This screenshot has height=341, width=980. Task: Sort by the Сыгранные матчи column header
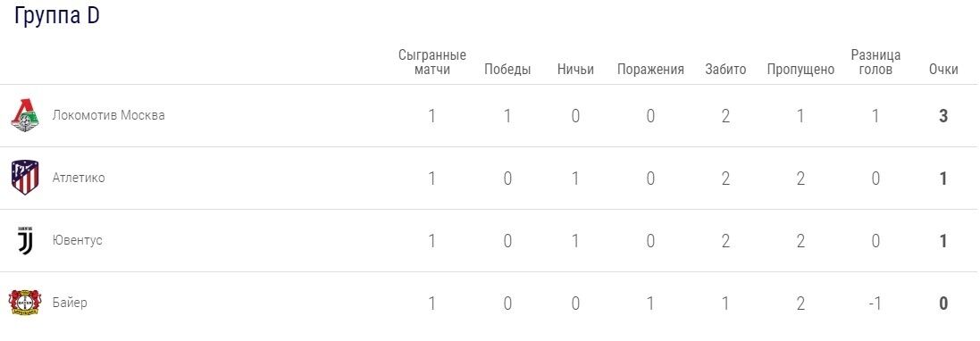(432, 62)
